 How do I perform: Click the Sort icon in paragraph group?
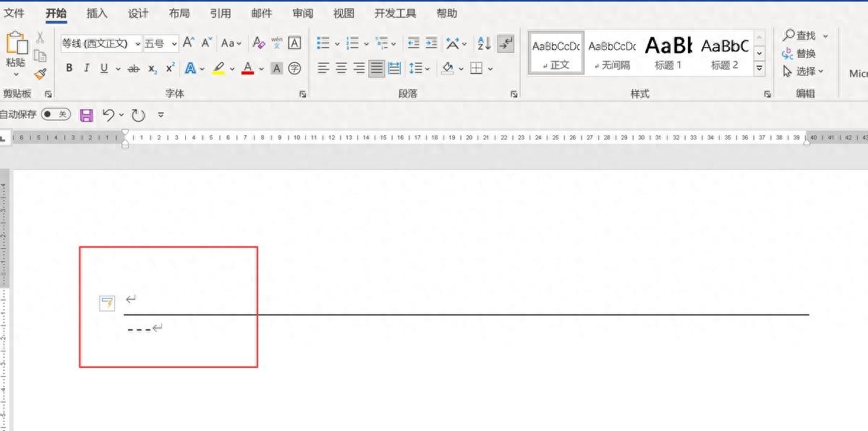tap(484, 43)
